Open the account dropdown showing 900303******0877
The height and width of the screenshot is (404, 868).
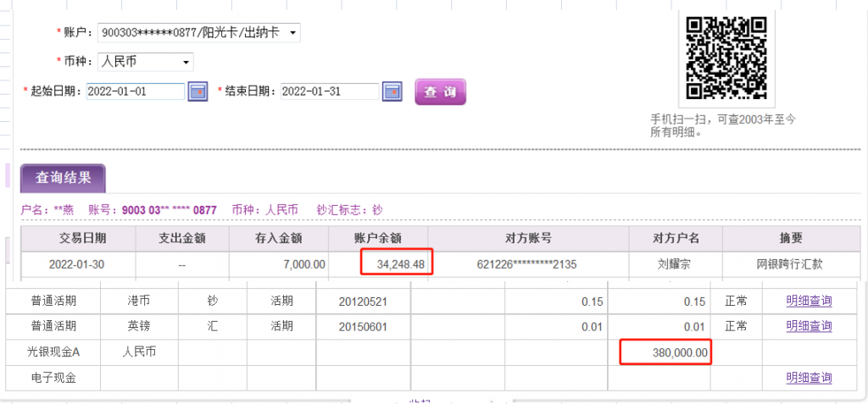pyautogui.click(x=198, y=33)
